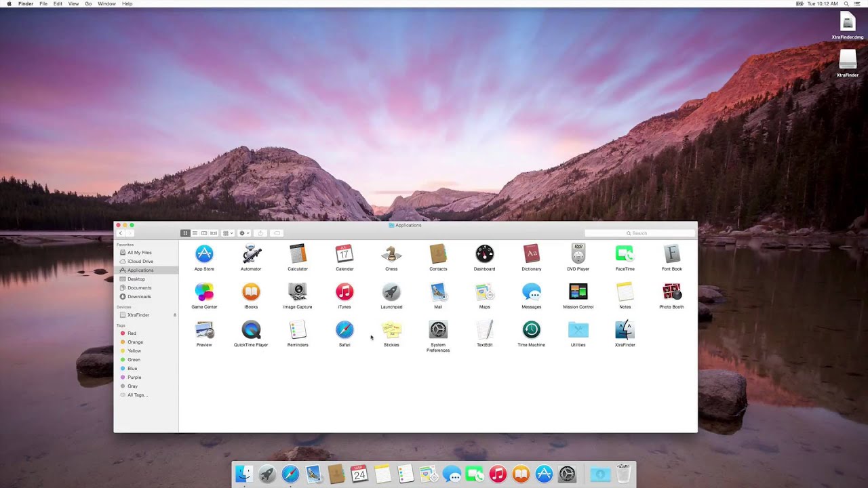Select the Launchpad application icon
Viewport: 868px width, 488px height.
391,292
